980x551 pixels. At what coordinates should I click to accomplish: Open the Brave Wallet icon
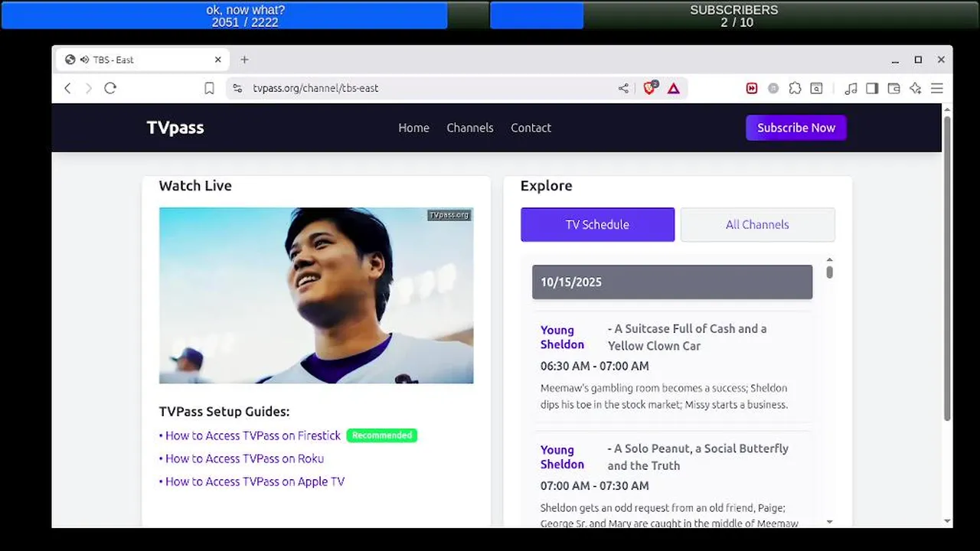pyautogui.click(x=893, y=89)
